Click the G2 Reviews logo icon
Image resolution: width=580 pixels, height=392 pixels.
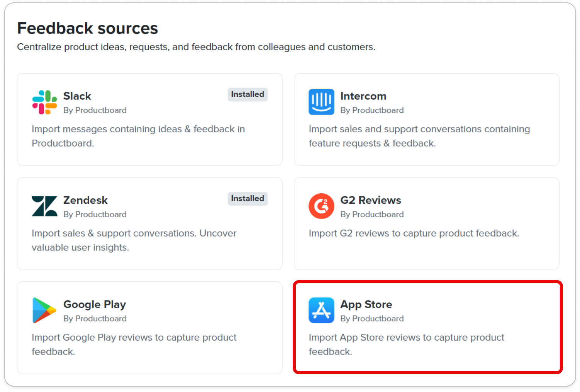[321, 206]
